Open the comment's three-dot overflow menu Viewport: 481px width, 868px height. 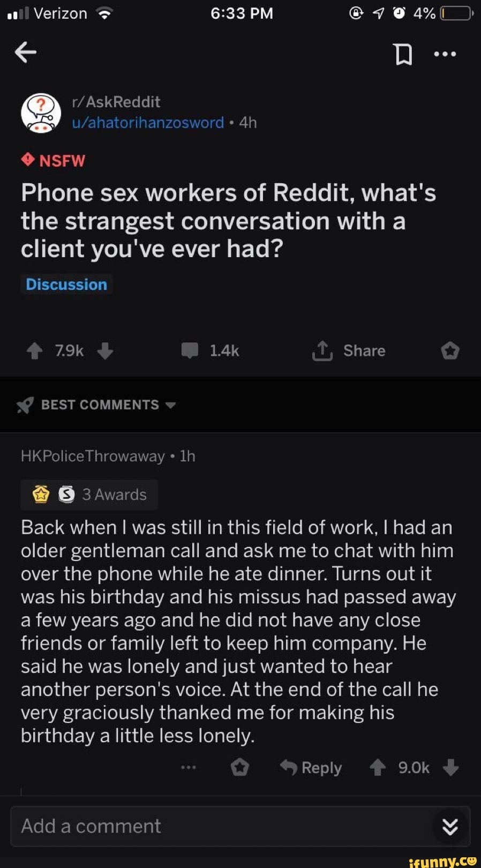[189, 768]
